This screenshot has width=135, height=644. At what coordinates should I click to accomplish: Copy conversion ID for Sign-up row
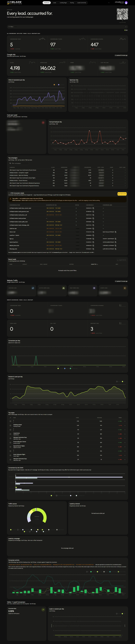[93, 239]
